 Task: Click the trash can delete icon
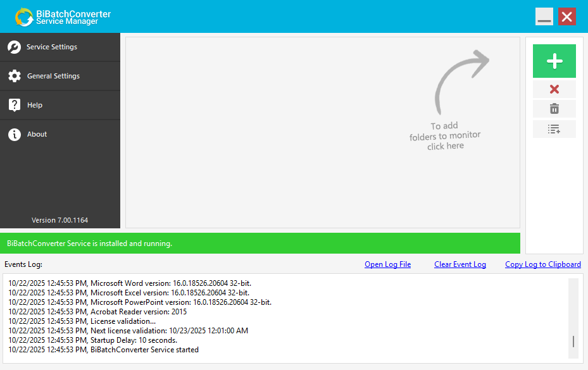pyautogui.click(x=554, y=109)
